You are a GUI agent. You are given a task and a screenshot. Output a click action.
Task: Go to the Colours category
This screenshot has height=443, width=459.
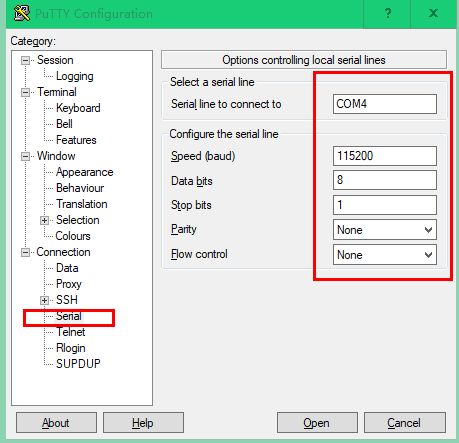coord(73,236)
